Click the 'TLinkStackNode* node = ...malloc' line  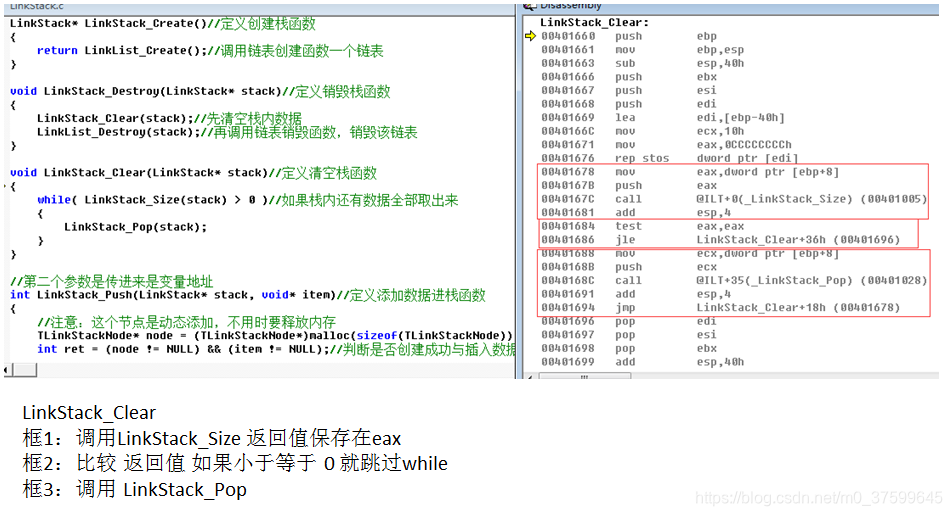[x=275, y=336]
